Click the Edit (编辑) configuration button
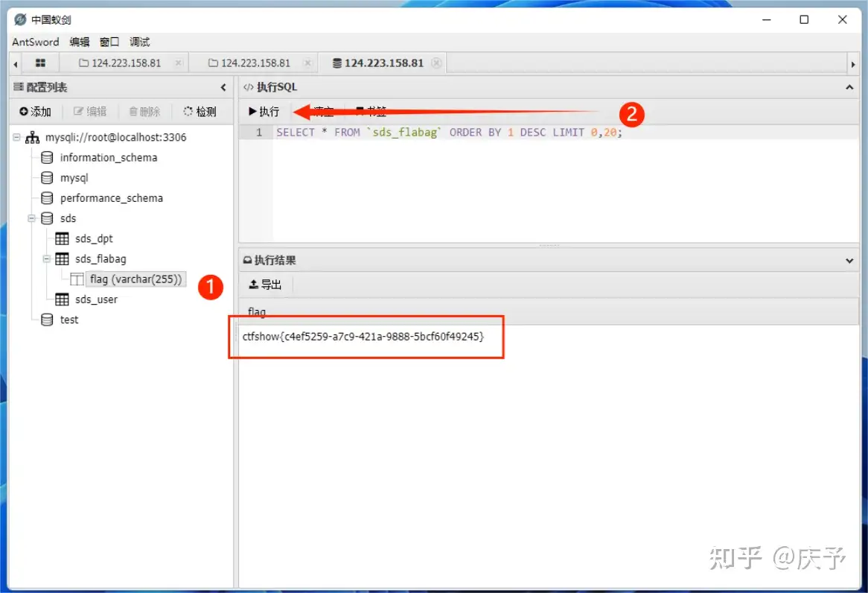The image size is (868, 593). 90,112
